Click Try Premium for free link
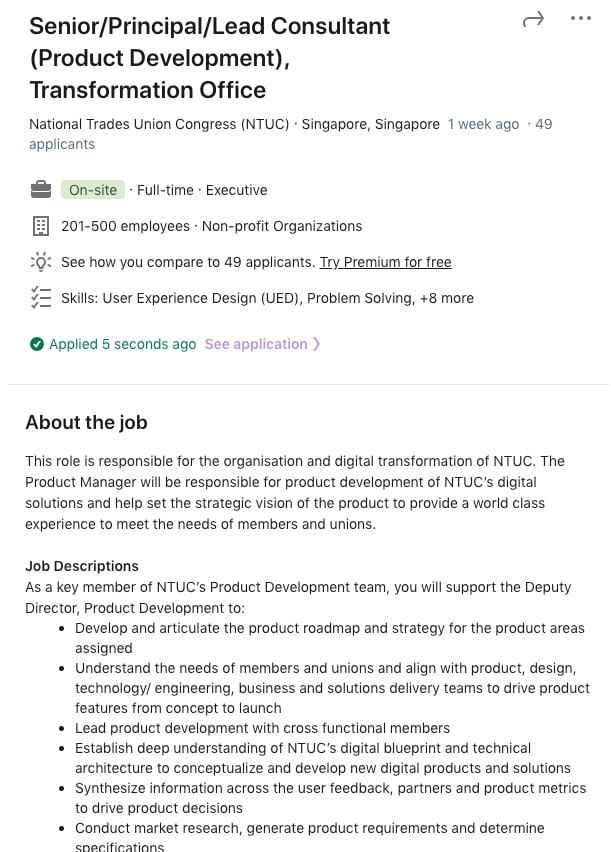Screen dimensions: 611x852 coord(385,262)
